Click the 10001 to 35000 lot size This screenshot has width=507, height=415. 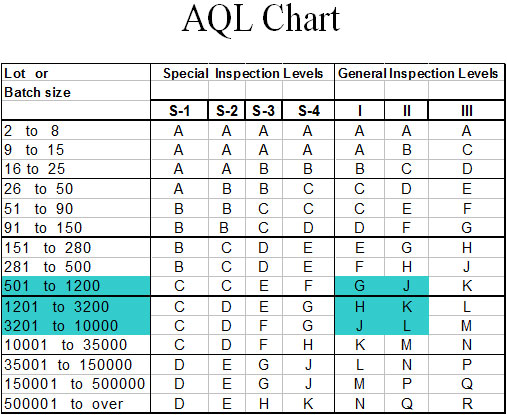(65, 345)
